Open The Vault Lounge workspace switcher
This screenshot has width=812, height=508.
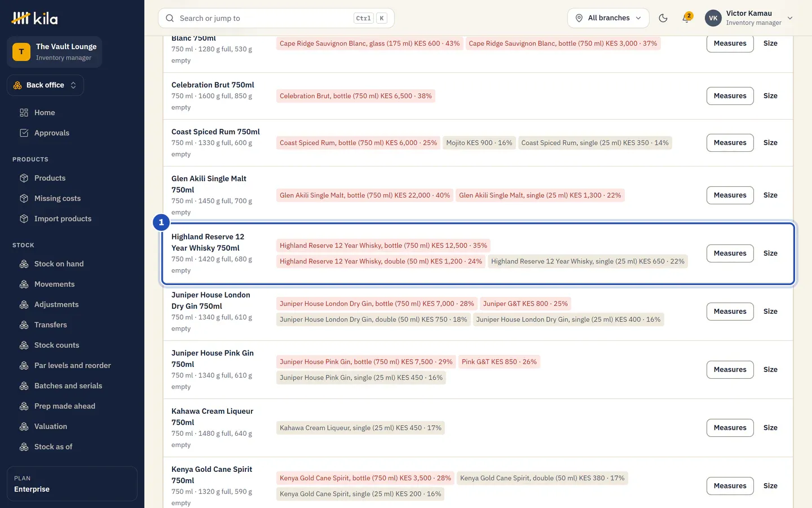click(x=54, y=52)
